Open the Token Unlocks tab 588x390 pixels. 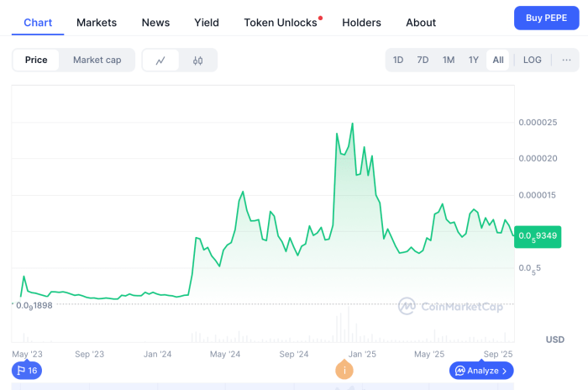[x=281, y=23]
